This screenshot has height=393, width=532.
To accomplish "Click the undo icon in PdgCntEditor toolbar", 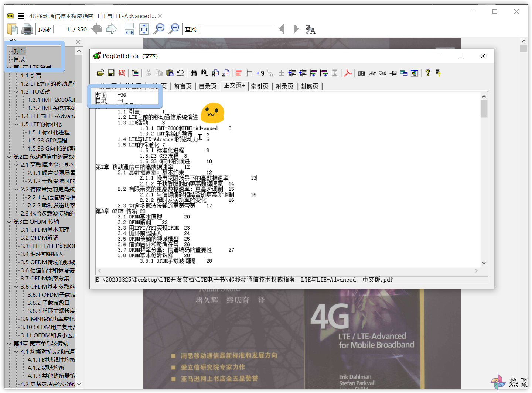I will point(180,73).
